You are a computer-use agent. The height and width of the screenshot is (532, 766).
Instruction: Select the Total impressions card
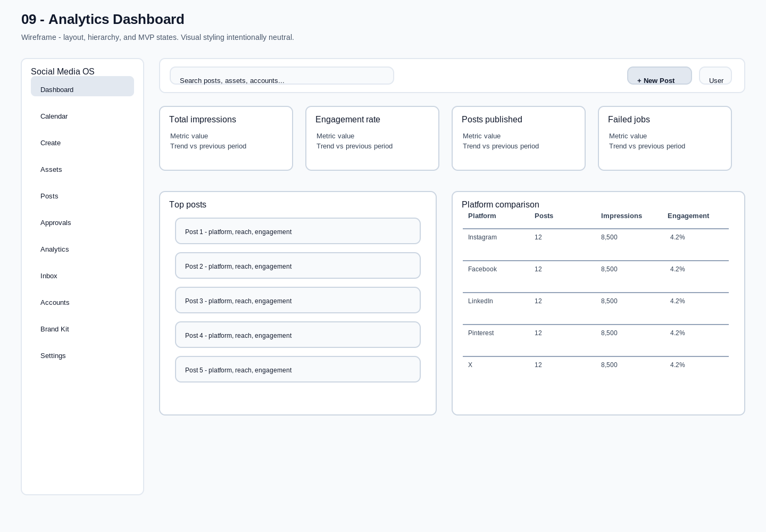coord(226,138)
